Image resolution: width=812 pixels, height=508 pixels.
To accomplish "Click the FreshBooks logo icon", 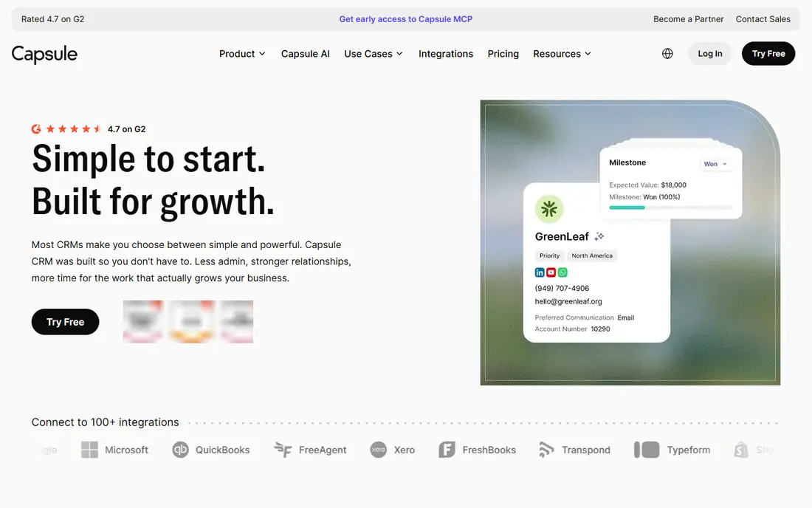I will (x=447, y=450).
